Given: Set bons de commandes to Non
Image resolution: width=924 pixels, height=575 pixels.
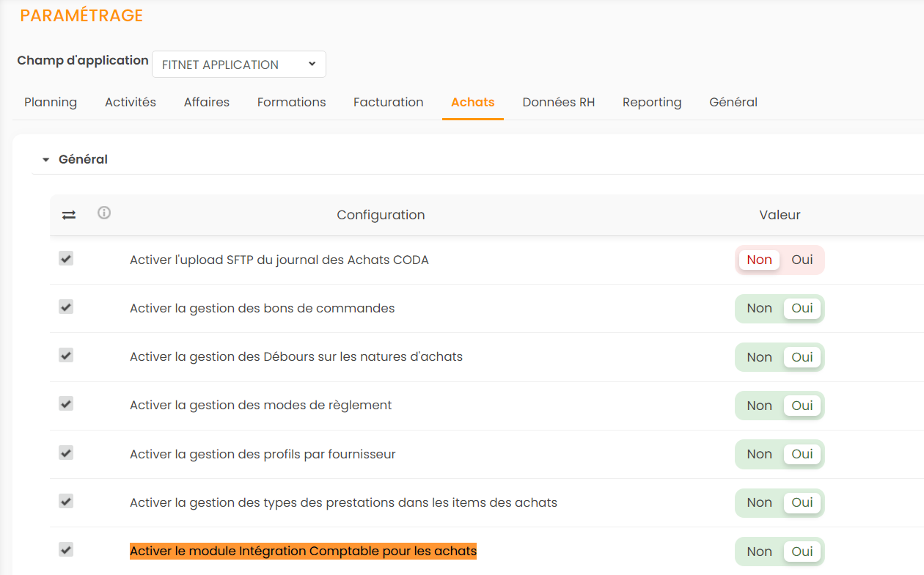Looking at the screenshot, I should (x=759, y=308).
